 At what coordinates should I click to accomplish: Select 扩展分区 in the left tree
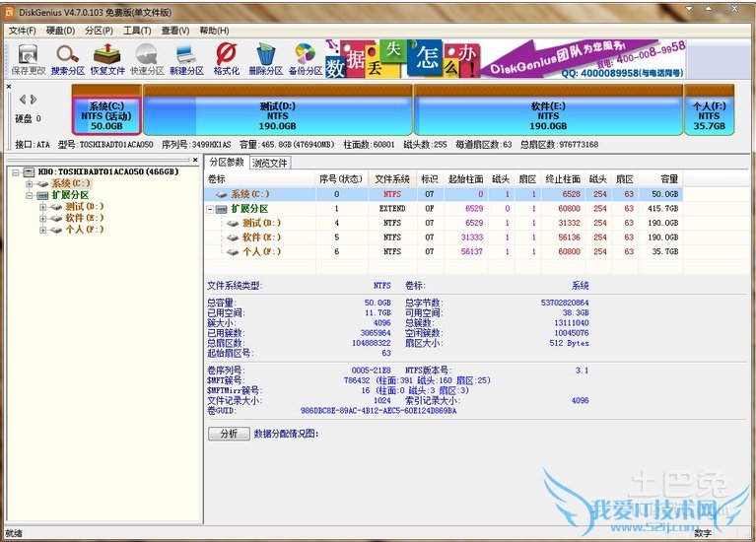coord(70,195)
